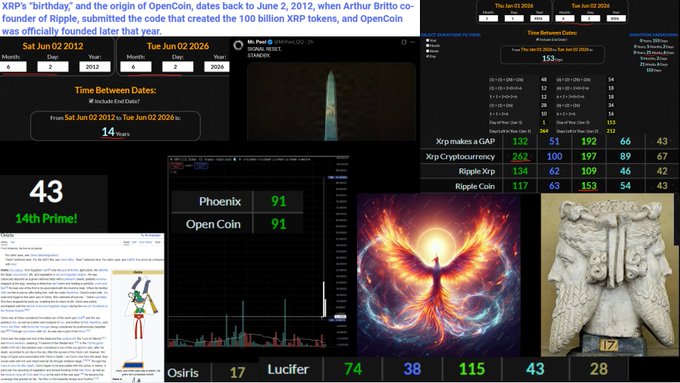Click the Ripple Coin 153 value
The width and height of the screenshot is (680, 383).
point(589,186)
